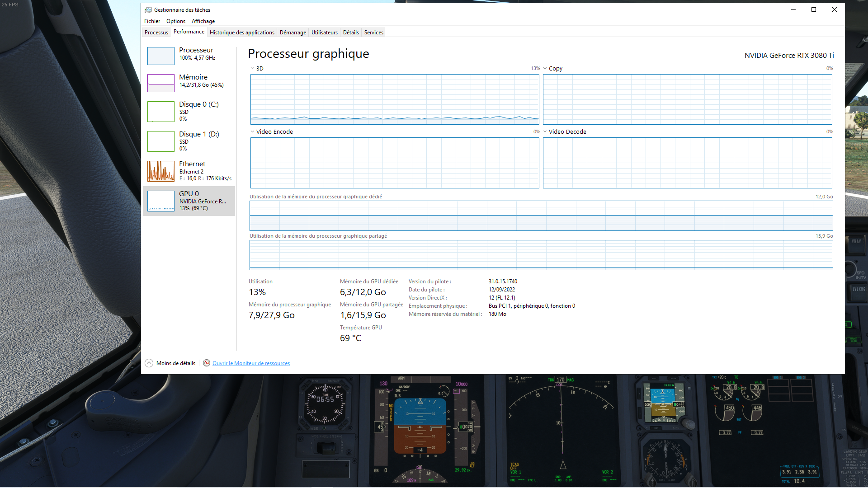Image resolution: width=868 pixels, height=488 pixels.
Task: Click the Moins de détails arrow icon
Action: 149,363
